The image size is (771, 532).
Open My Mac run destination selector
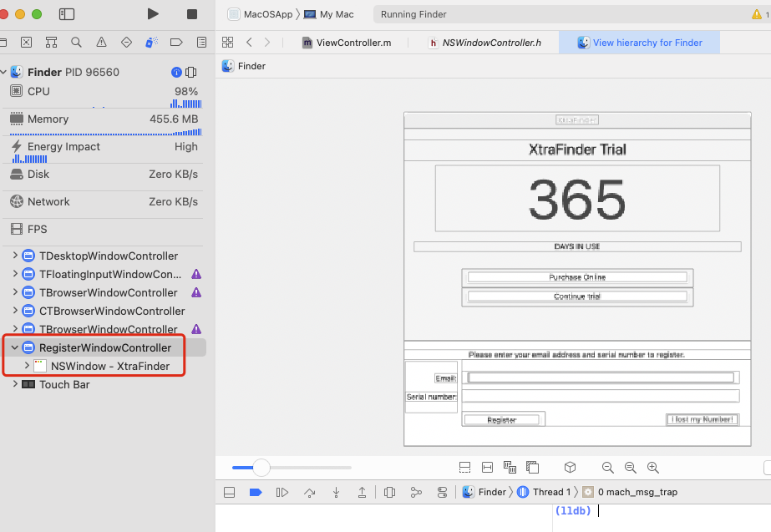[329, 14]
